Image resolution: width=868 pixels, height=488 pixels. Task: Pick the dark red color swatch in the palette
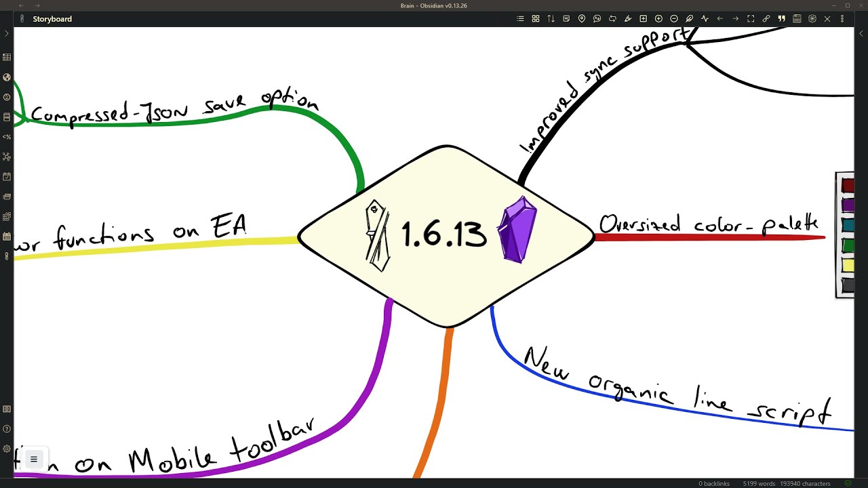(848, 185)
